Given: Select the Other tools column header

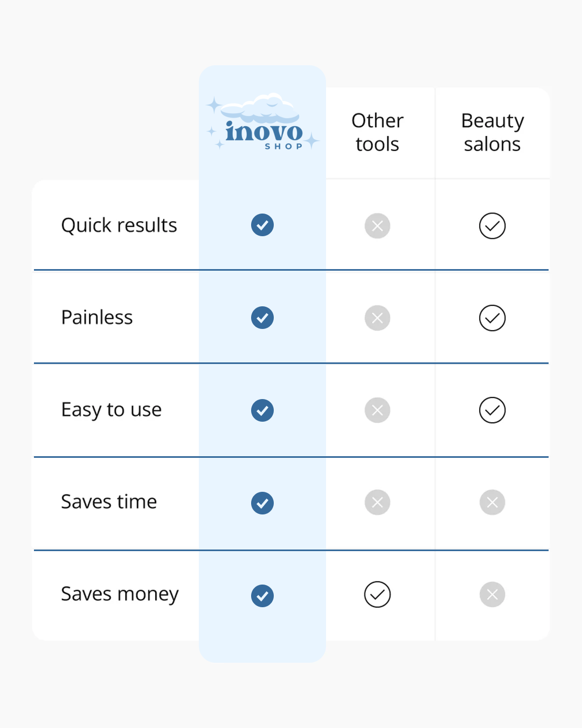Looking at the screenshot, I should click(x=377, y=132).
